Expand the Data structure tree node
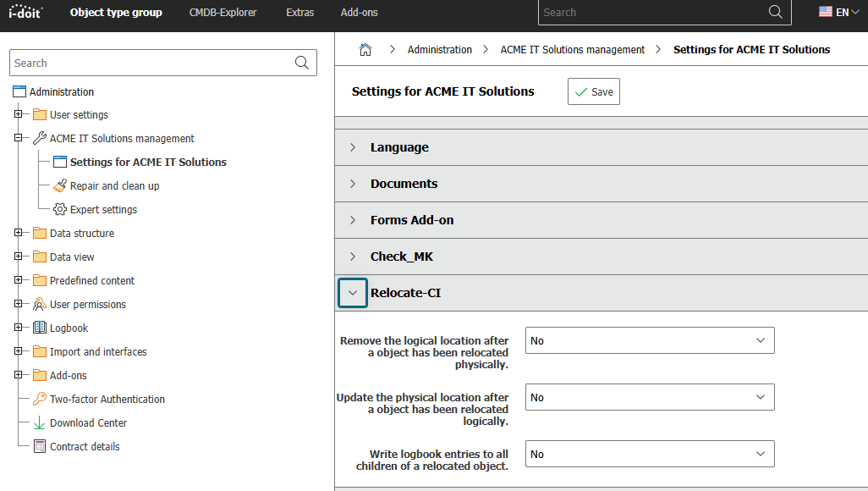The height and width of the screenshot is (491, 868). click(x=19, y=233)
